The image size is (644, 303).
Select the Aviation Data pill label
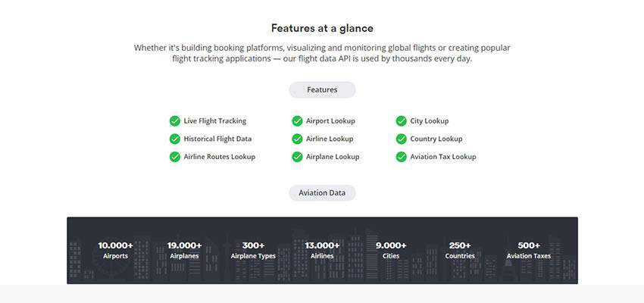tap(322, 192)
